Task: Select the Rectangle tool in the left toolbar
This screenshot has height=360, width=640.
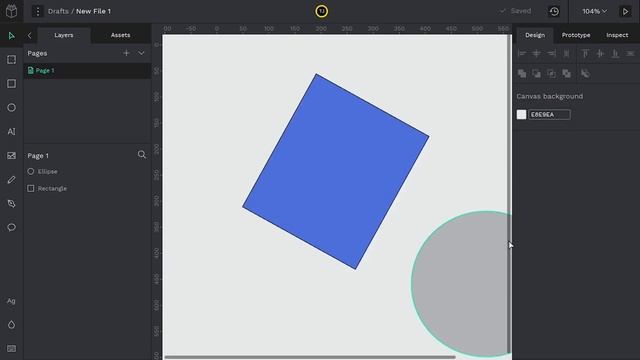Action: pos(11,84)
